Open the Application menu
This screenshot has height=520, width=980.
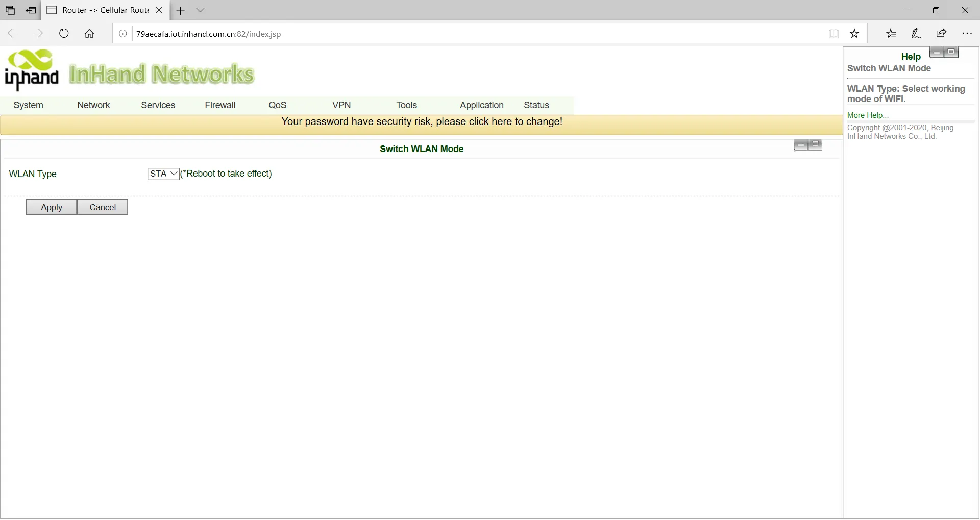[x=481, y=105]
